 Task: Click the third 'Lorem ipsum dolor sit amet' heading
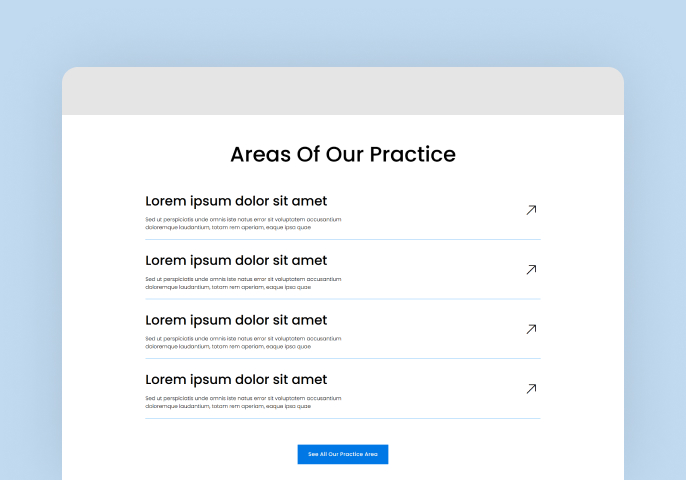(236, 320)
